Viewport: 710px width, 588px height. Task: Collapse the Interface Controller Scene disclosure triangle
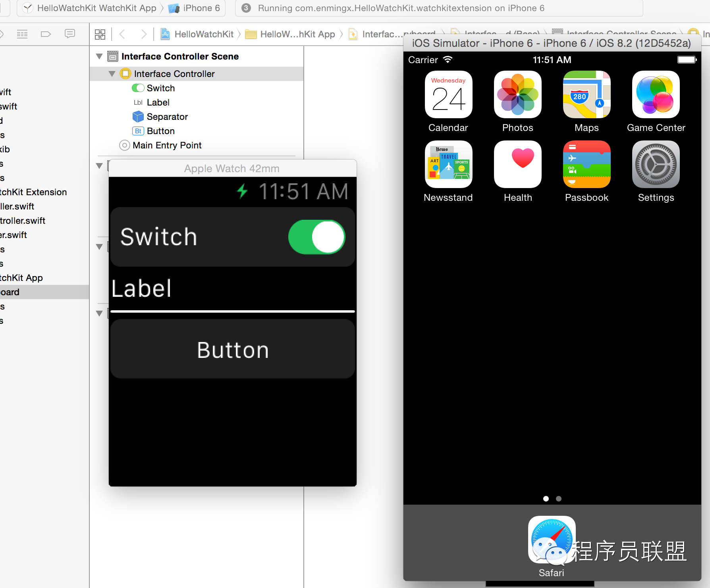99,56
